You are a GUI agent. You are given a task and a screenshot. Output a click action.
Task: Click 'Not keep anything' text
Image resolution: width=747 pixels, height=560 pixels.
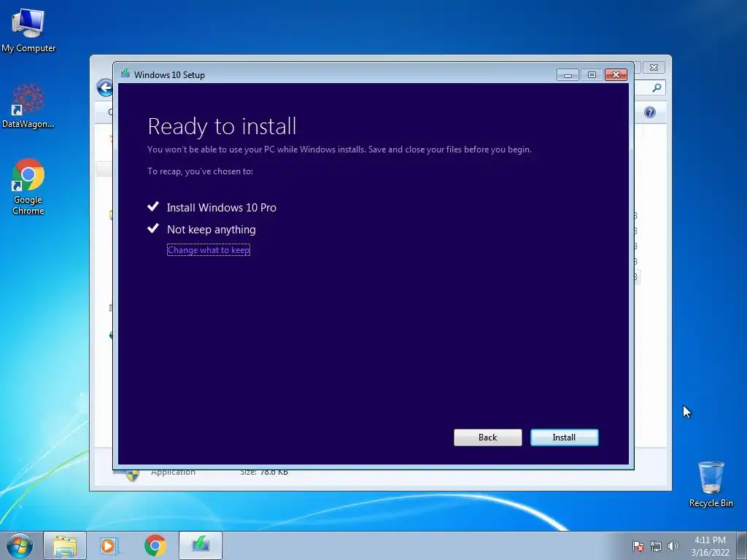point(211,230)
